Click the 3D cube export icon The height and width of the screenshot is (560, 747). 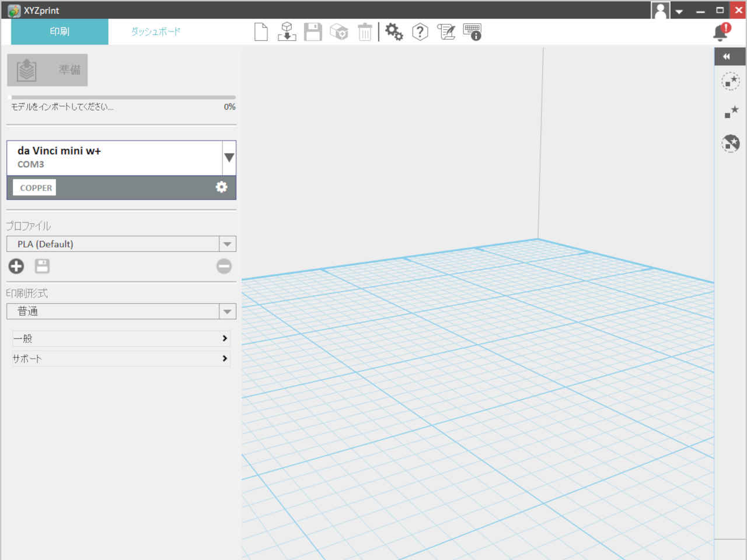[338, 32]
